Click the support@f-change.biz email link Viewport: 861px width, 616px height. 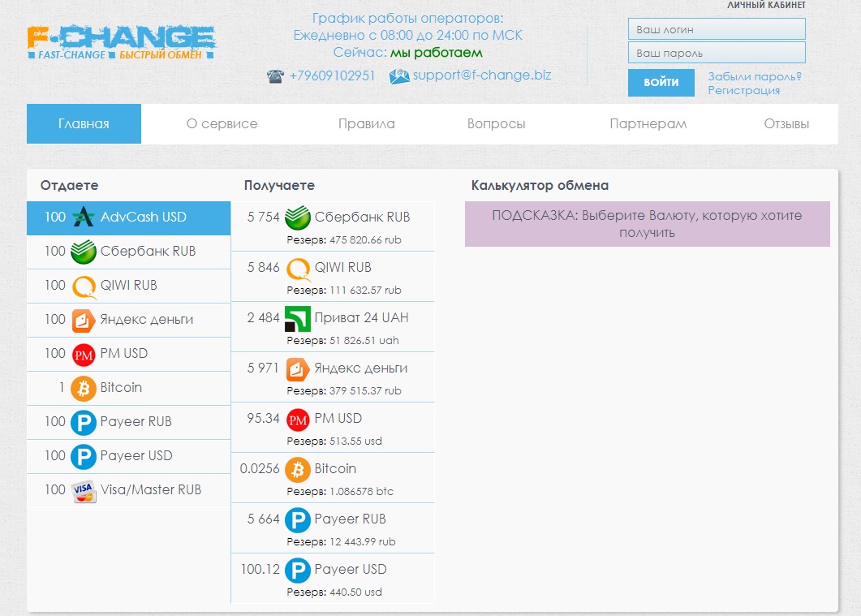click(x=482, y=75)
